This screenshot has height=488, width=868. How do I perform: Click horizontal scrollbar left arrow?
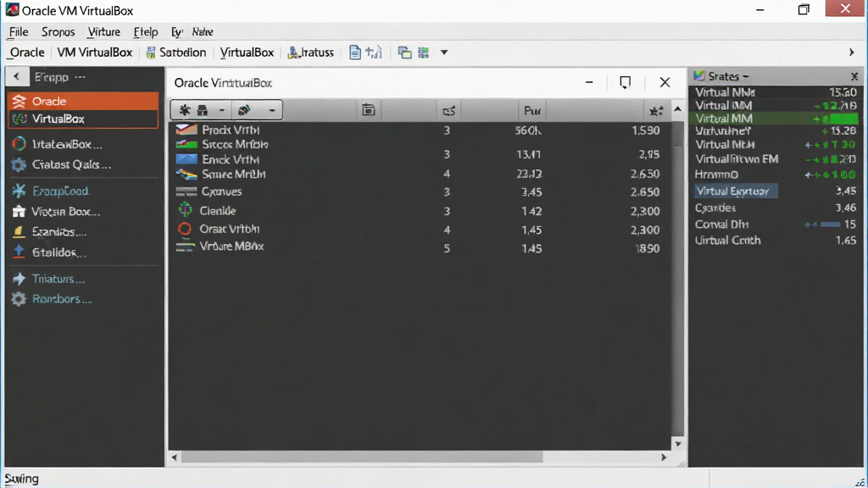point(175,457)
